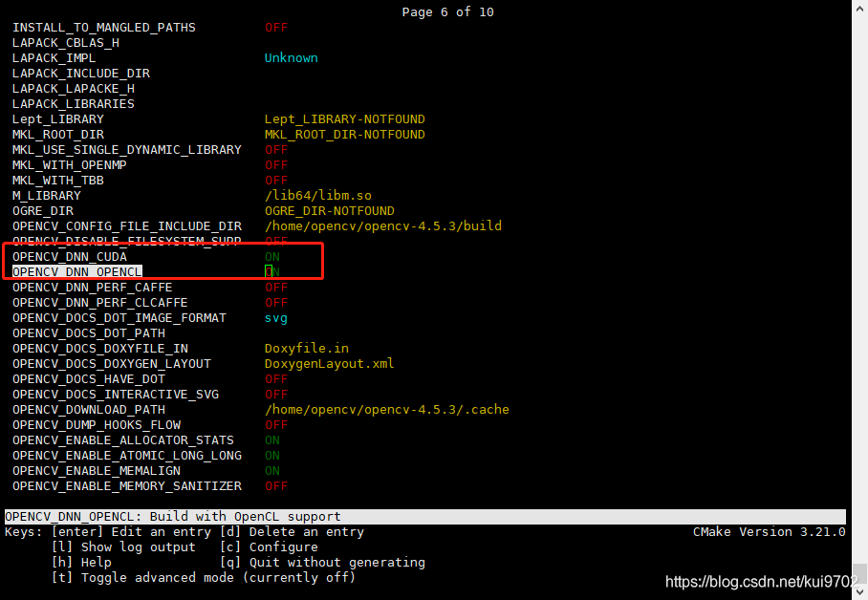Image resolution: width=868 pixels, height=600 pixels.
Task: Toggle ON value of OPENCV_ENABLE_ALLOCATOR_STATS
Action: pyautogui.click(x=272, y=440)
